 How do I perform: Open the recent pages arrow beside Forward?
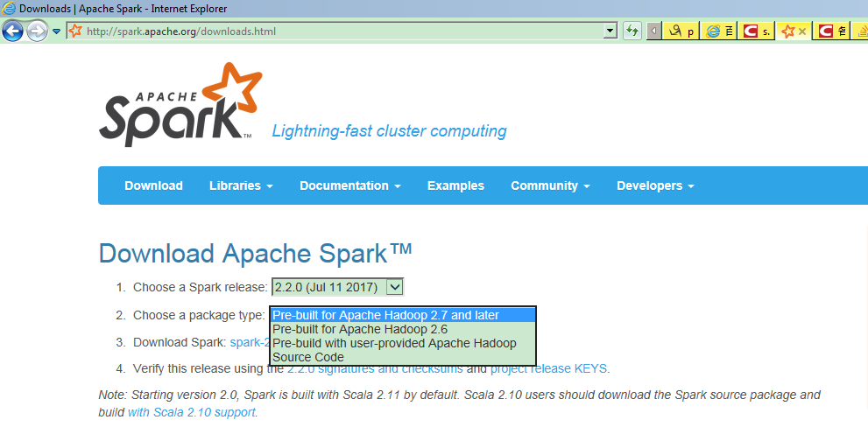click(56, 31)
